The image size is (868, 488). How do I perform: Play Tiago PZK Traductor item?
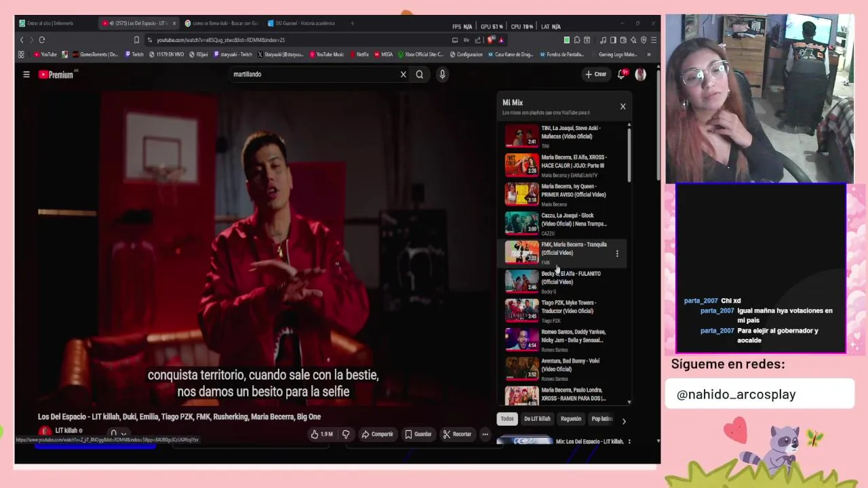pos(563,310)
